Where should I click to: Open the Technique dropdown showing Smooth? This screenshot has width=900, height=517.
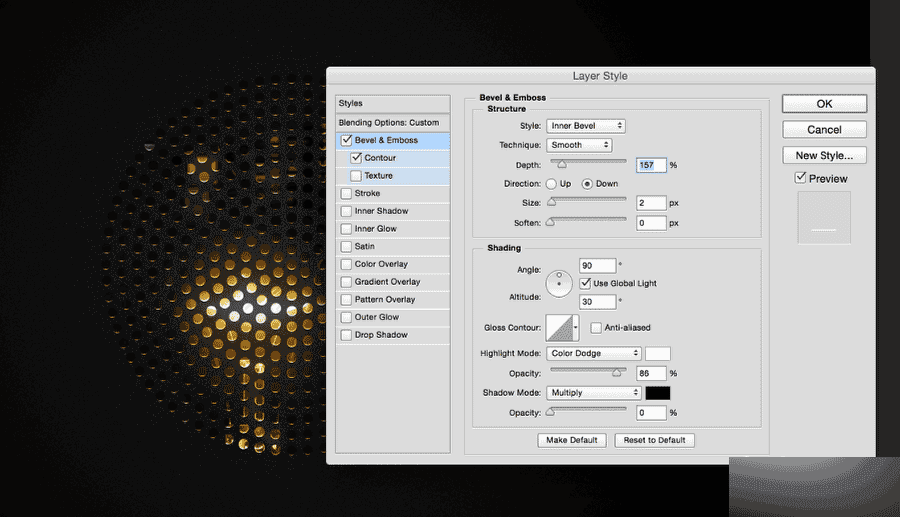coord(579,145)
